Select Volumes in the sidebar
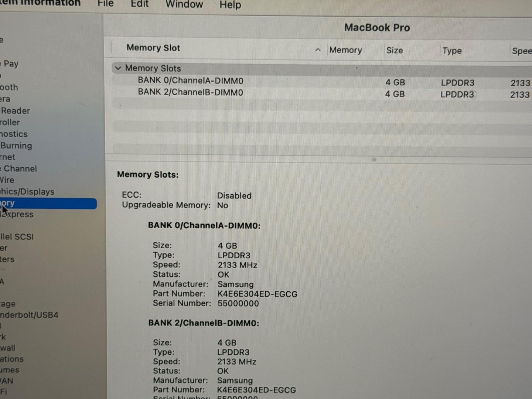Image resolution: width=532 pixels, height=399 pixels. tap(10, 370)
